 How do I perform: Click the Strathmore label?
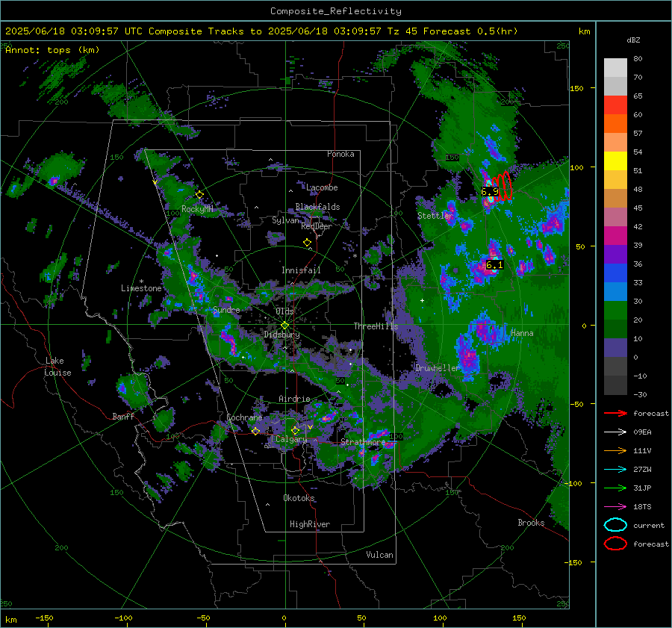click(363, 442)
